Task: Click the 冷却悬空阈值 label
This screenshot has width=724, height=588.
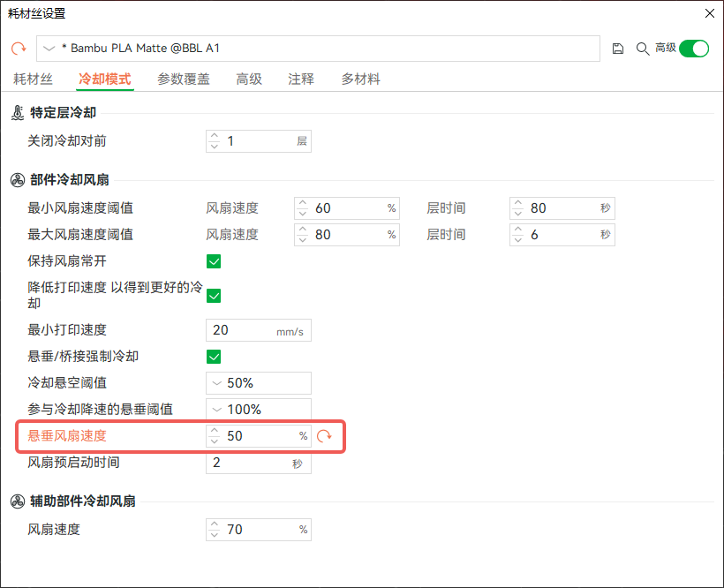Action: tap(67, 382)
